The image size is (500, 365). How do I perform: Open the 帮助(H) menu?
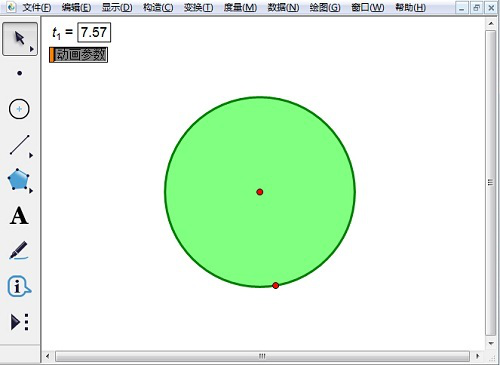410,7
